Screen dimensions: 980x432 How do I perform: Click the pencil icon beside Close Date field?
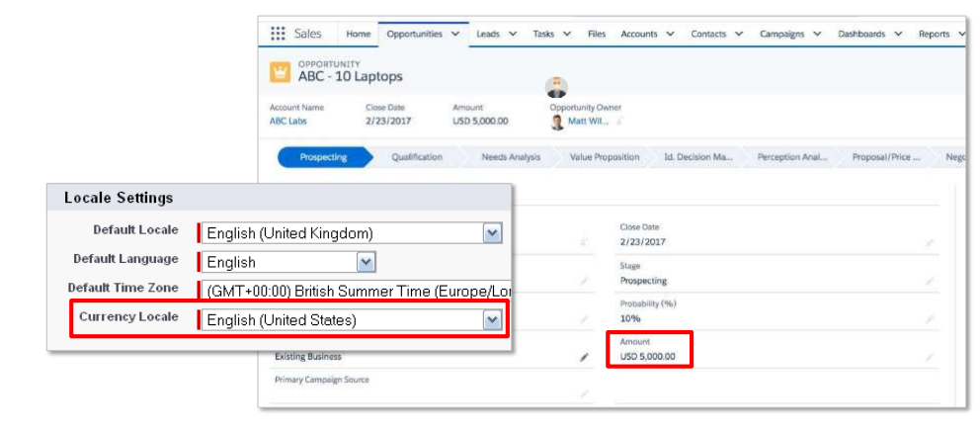929,242
